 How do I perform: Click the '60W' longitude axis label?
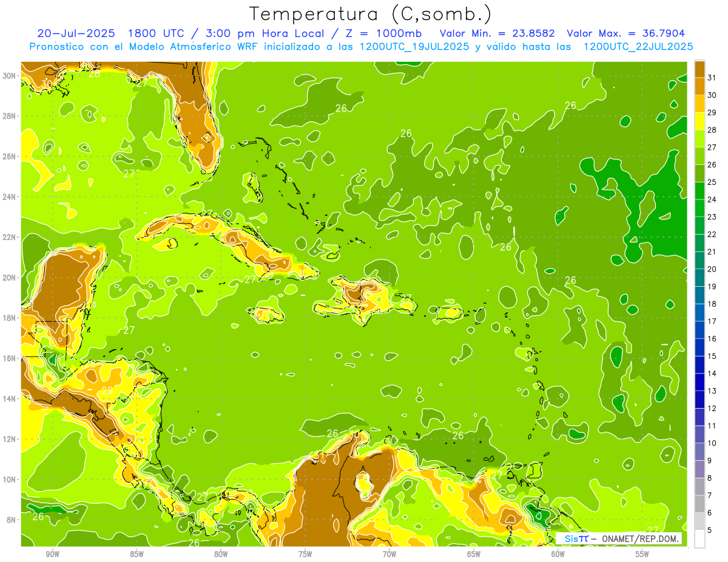pyautogui.click(x=558, y=554)
